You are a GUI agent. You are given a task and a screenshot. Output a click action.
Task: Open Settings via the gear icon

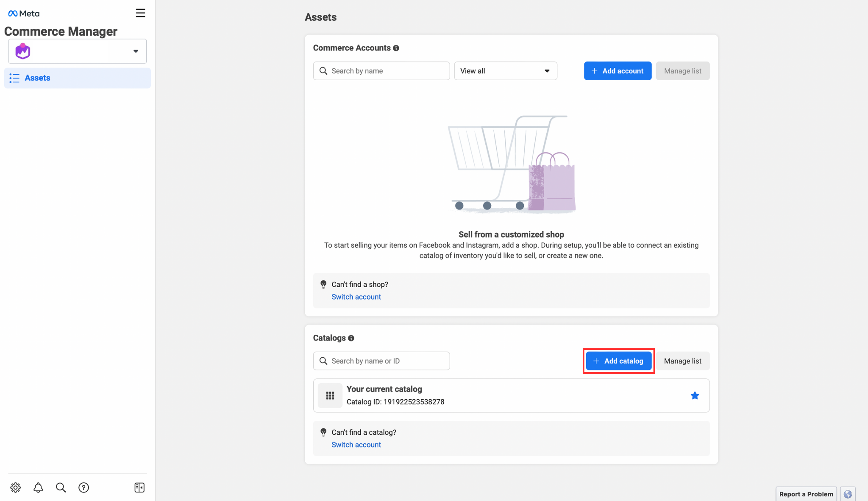(16, 487)
